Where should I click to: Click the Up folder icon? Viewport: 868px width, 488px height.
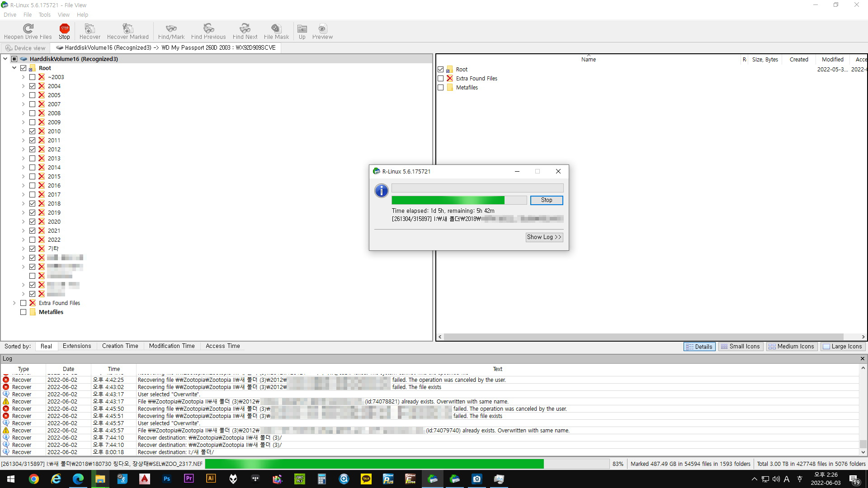[x=302, y=29]
